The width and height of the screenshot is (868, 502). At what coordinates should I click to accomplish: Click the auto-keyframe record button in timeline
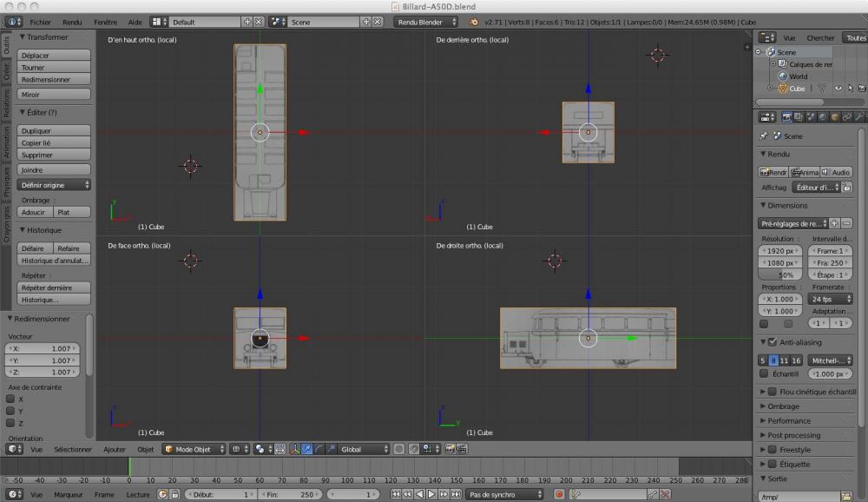559,494
